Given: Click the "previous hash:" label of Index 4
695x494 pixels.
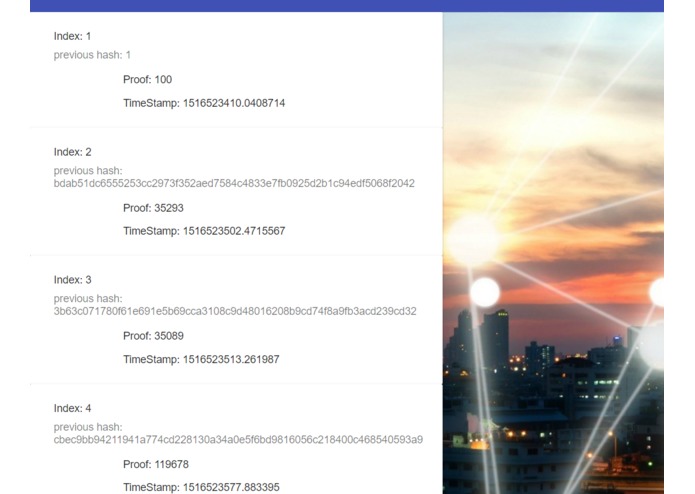Looking at the screenshot, I should click(88, 428).
